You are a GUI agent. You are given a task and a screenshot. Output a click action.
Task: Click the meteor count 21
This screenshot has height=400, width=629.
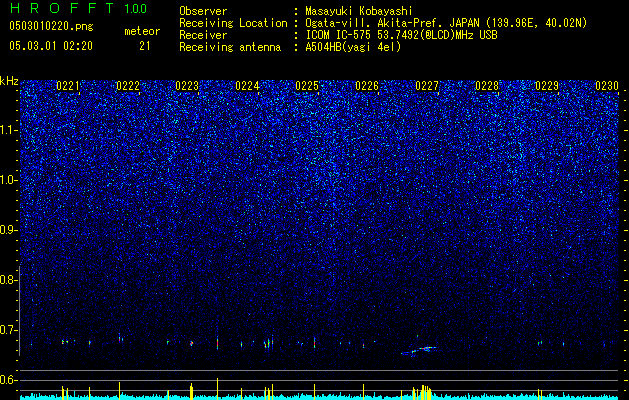[x=145, y=46]
